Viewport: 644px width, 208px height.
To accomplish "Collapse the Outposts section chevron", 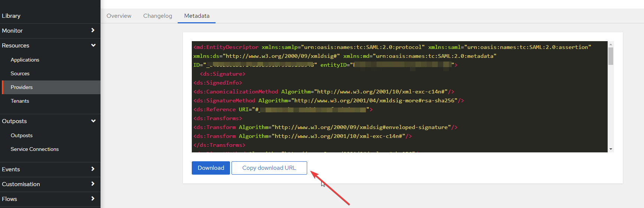I will (93, 121).
